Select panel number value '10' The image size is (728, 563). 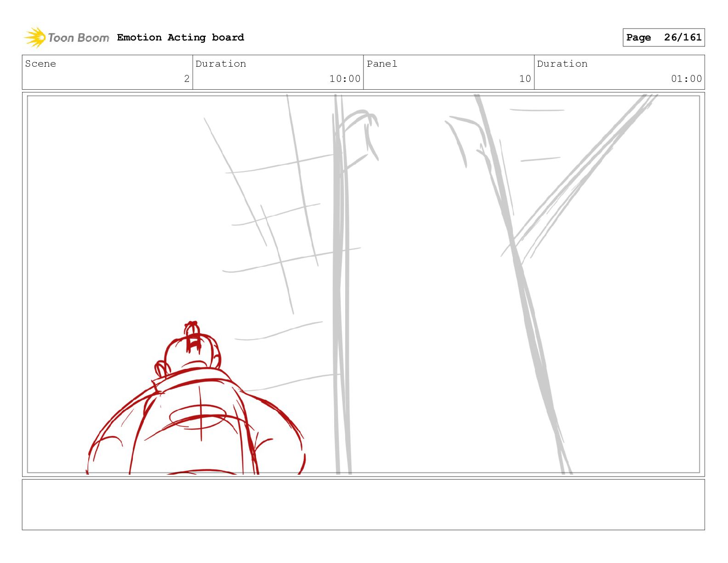pyautogui.click(x=525, y=79)
